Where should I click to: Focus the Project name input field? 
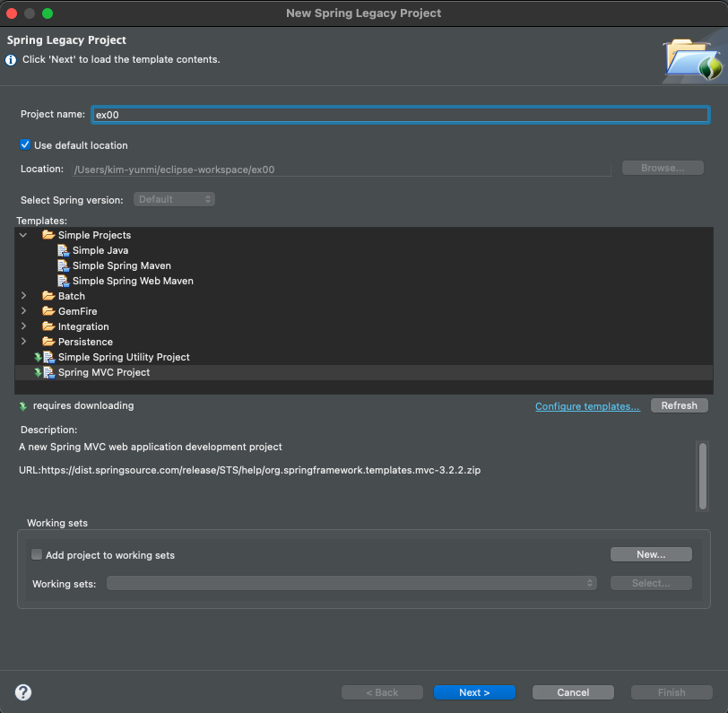(401, 115)
